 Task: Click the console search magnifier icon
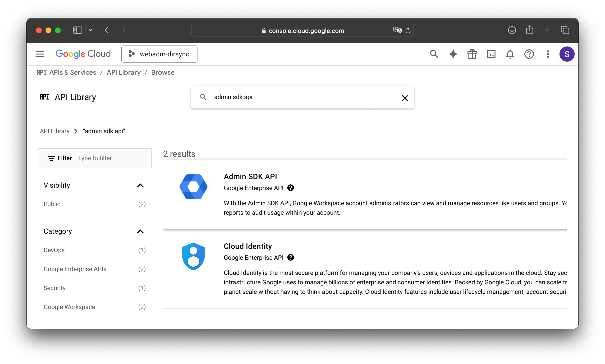(434, 54)
